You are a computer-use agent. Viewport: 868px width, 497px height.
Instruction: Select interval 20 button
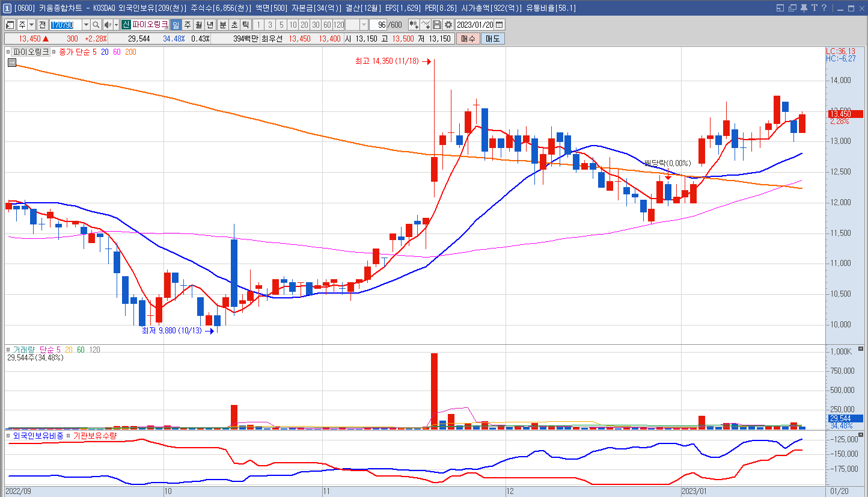(304, 25)
